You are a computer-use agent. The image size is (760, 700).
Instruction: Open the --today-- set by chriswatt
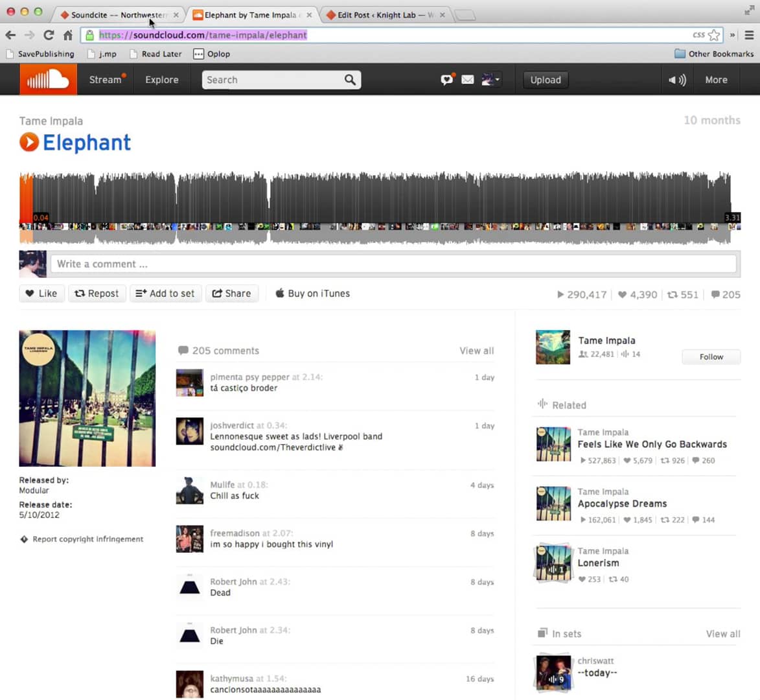(x=597, y=673)
